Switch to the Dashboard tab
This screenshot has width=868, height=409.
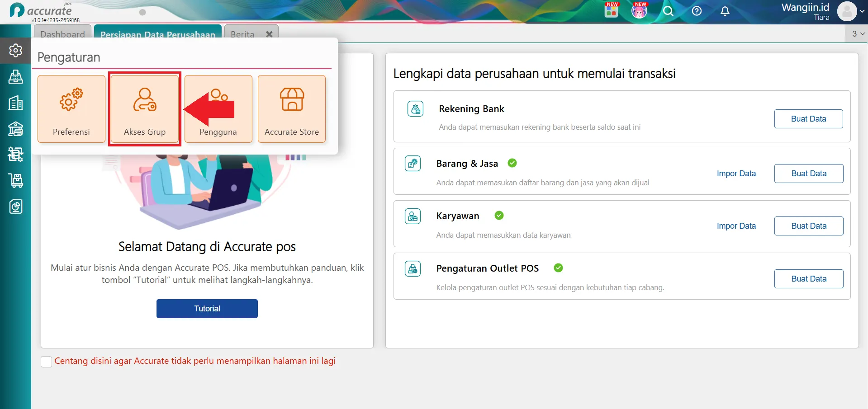[x=62, y=33]
